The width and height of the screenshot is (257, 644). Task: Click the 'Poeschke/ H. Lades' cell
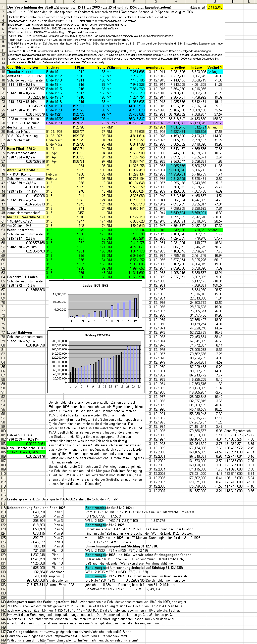(x=26, y=277)
